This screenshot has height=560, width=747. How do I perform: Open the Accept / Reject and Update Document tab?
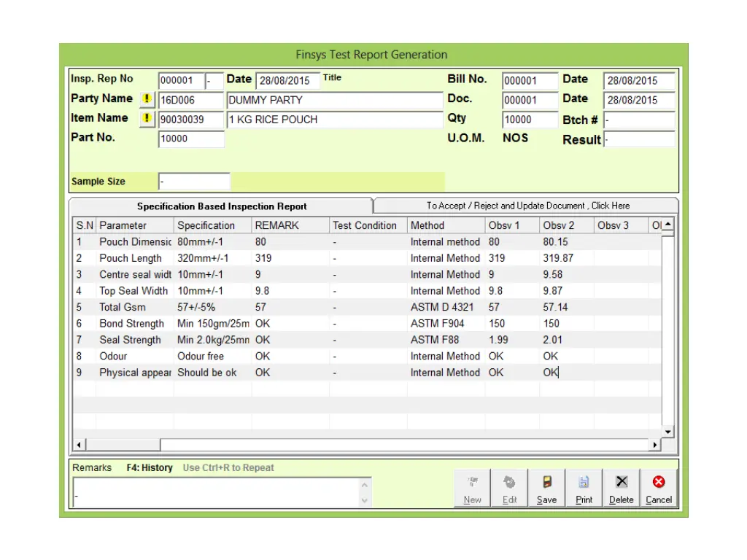pos(527,206)
